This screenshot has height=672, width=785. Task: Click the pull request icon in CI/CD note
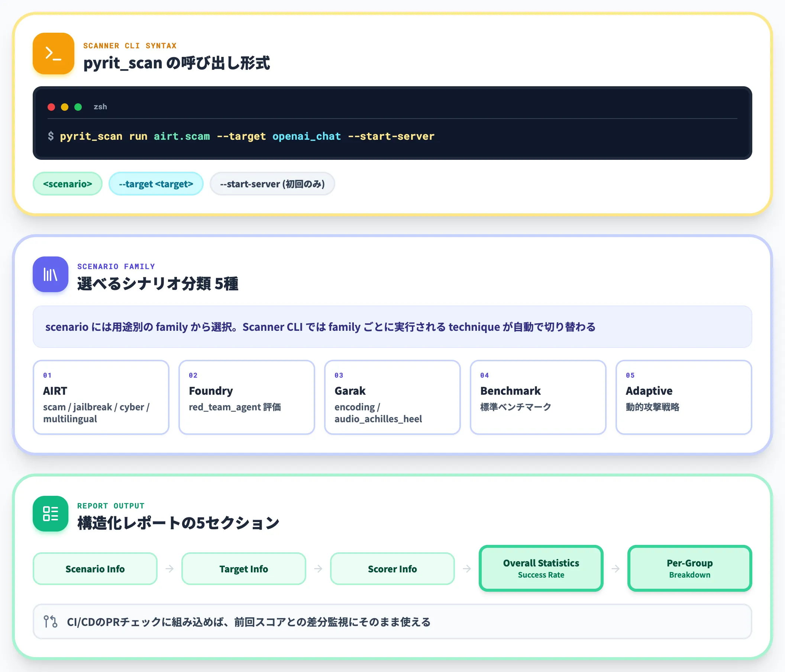[x=51, y=621]
